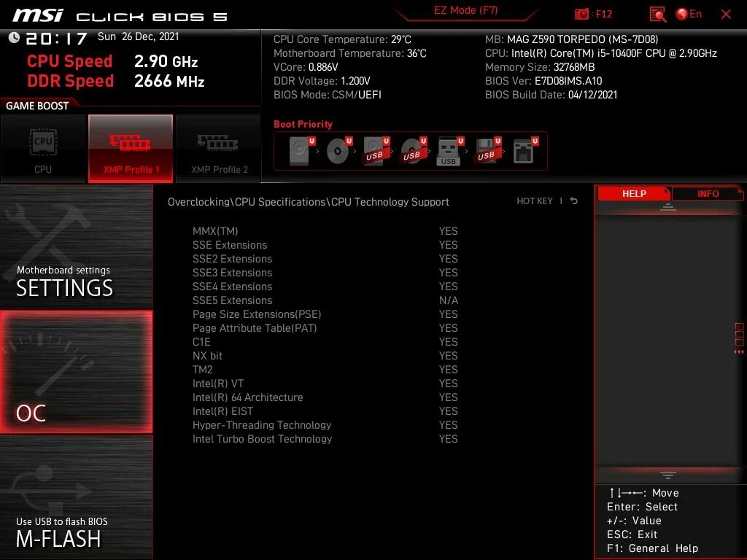Select Page Size Extensions(PSE) row
This screenshot has height=560, width=747.
coord(325,314)
